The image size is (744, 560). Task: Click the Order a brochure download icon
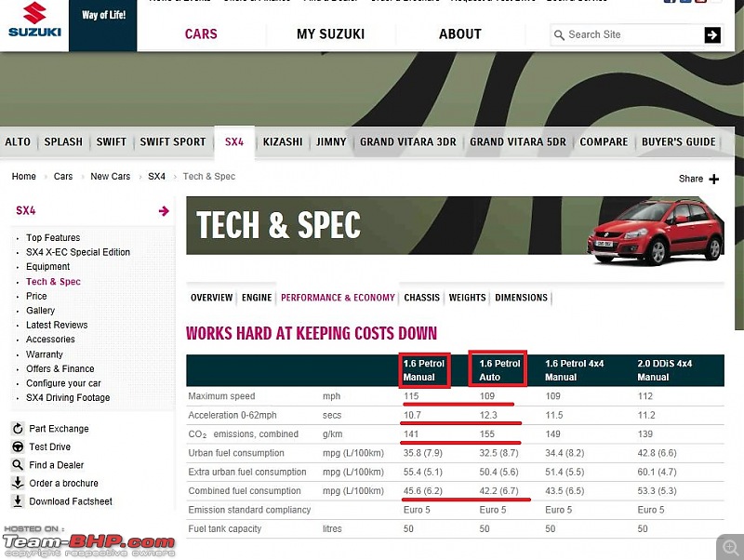click(x=18, y=483)
